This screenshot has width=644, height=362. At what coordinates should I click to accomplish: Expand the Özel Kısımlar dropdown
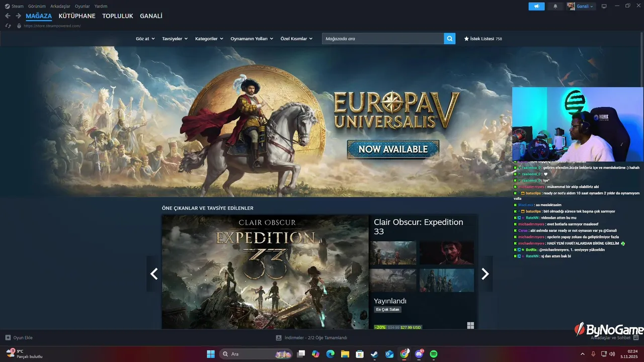coord(296,39)
